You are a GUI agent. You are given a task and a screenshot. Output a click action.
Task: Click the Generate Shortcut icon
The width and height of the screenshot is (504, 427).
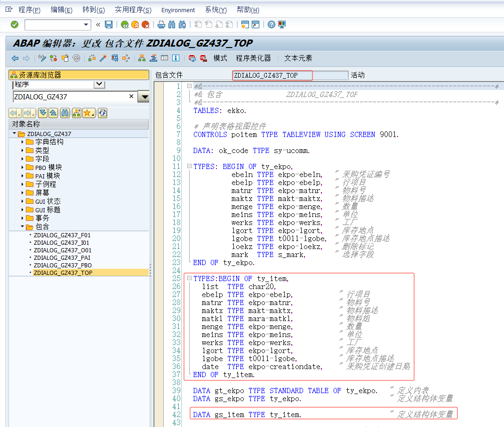pyautogui.click(x=256, y=24)
